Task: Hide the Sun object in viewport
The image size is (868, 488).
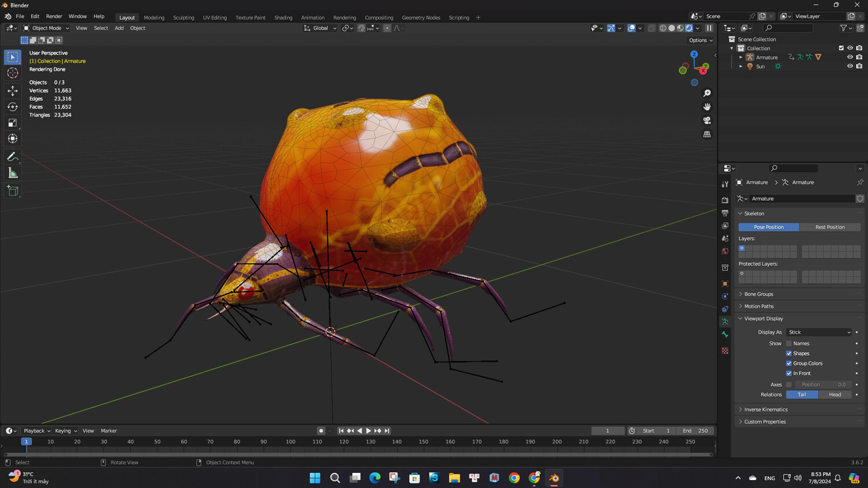Action: (849, 67)
